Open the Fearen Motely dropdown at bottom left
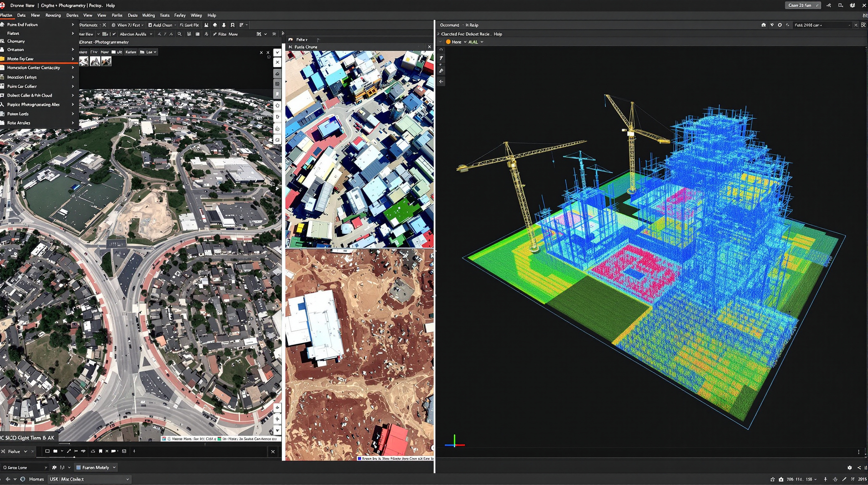The image size is (868, 485). (95, 467)
